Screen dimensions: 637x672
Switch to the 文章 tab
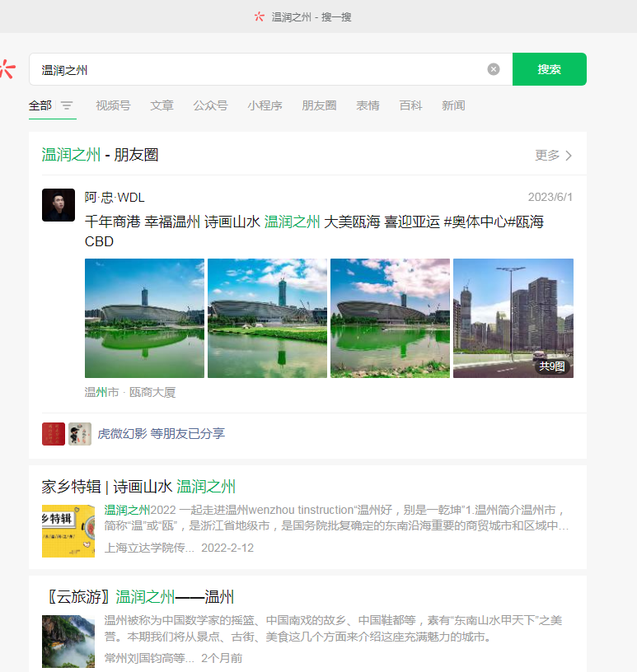tap(162, 105)
